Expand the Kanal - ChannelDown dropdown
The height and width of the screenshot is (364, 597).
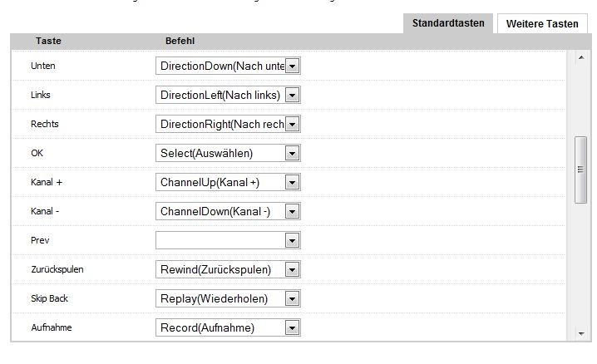tap(292, 211)
